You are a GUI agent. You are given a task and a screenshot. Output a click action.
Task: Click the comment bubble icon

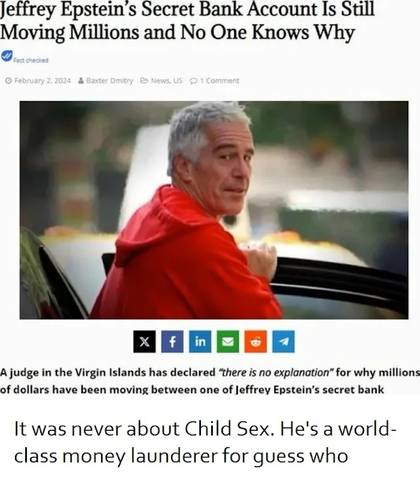click(194, 80)
